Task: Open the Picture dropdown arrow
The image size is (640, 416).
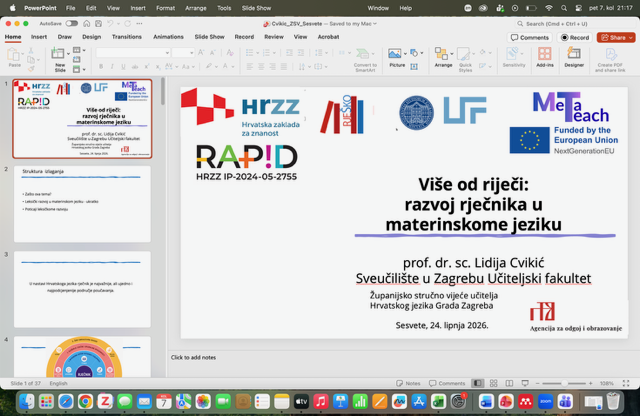Action: click(405, 53)
